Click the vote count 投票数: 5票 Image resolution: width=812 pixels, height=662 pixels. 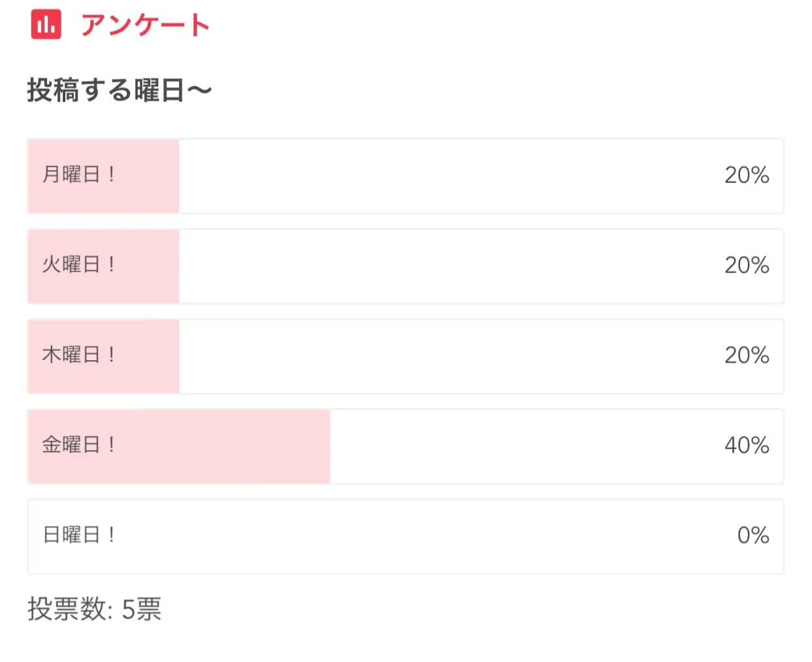coord(94,609)
